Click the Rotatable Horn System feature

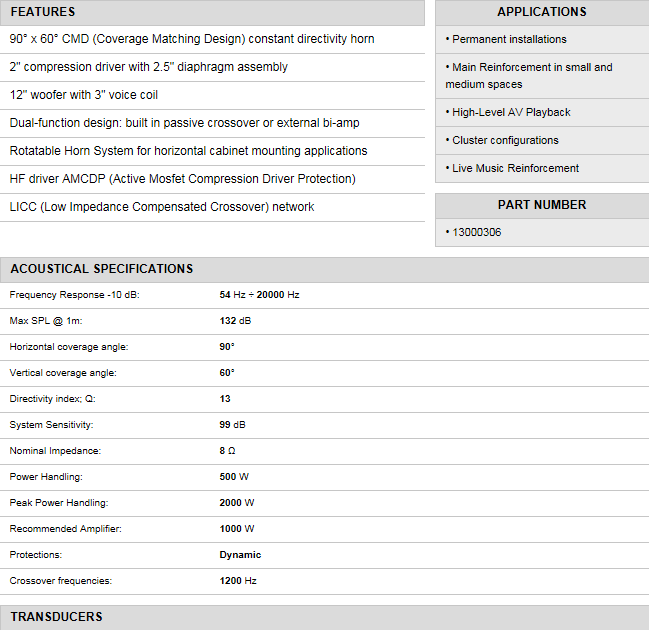click(x=188, y=151)
